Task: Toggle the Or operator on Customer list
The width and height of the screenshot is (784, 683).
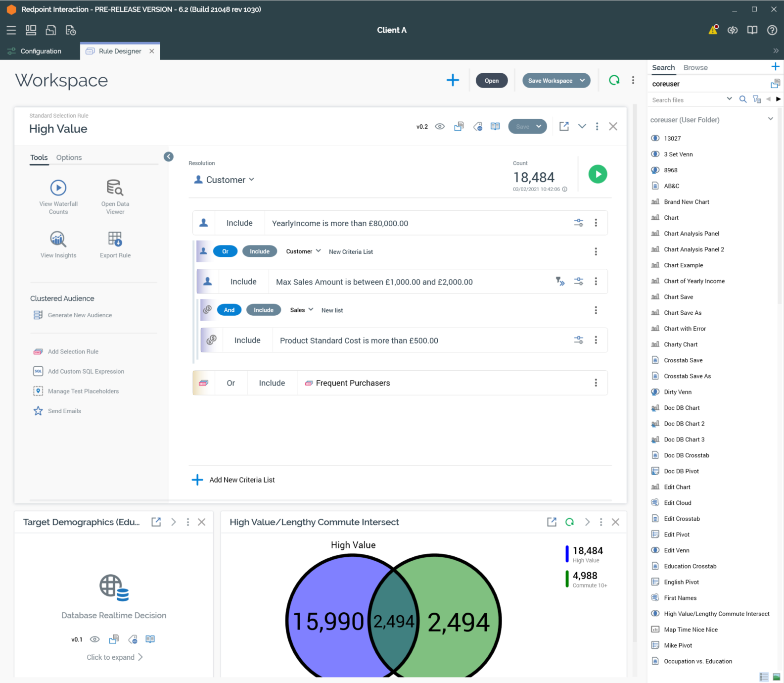Action: (225, 251)
